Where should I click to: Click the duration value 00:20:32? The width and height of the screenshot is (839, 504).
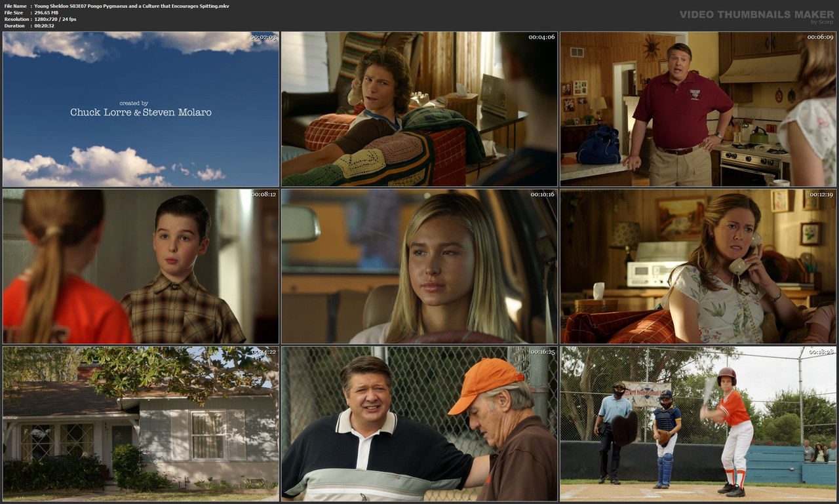coord(44,26)
